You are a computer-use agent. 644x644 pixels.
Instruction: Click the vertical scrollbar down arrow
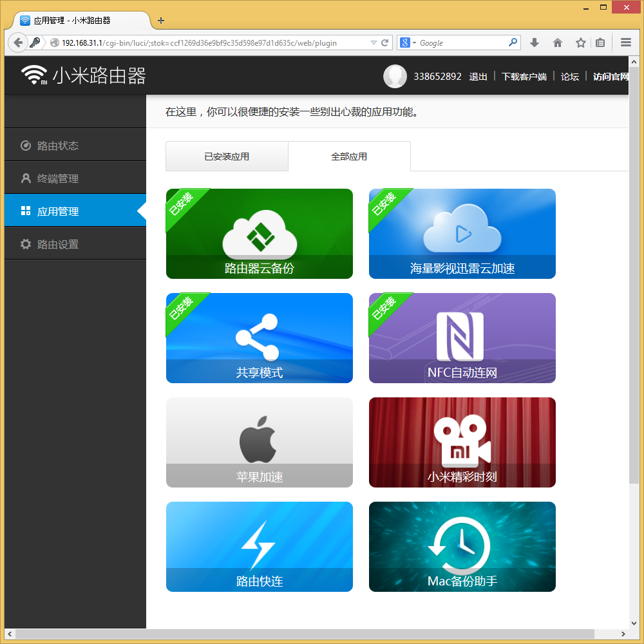click(633, 623)
